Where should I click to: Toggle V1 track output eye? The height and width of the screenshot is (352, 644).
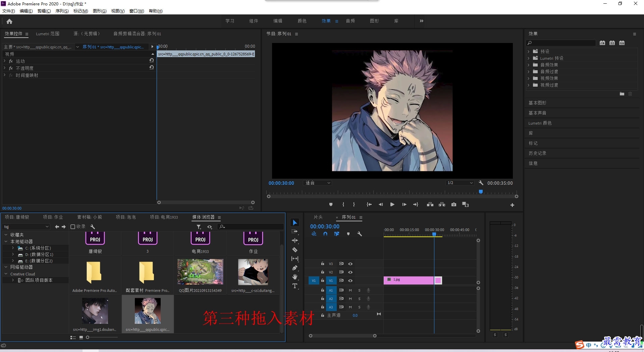tap(350, 280)
